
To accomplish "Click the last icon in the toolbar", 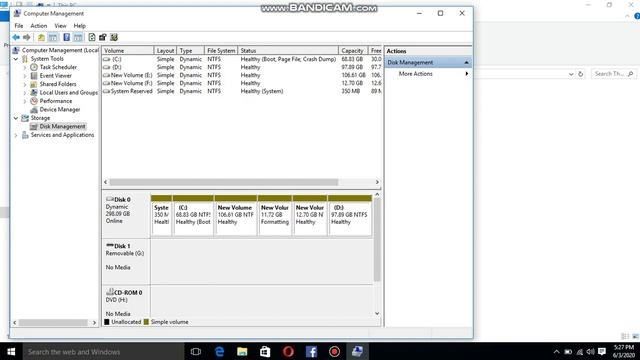I will tap(114, 38).
